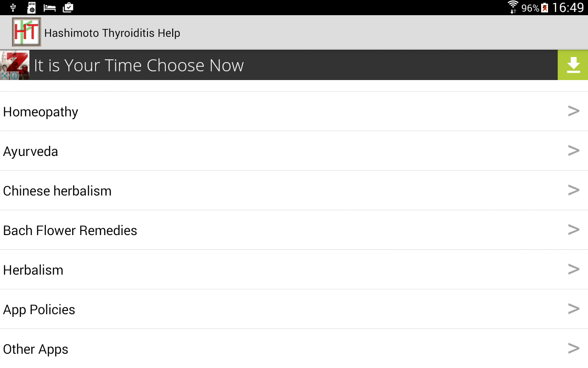Tap the Wi-Fi status icon

coord(513,7)
